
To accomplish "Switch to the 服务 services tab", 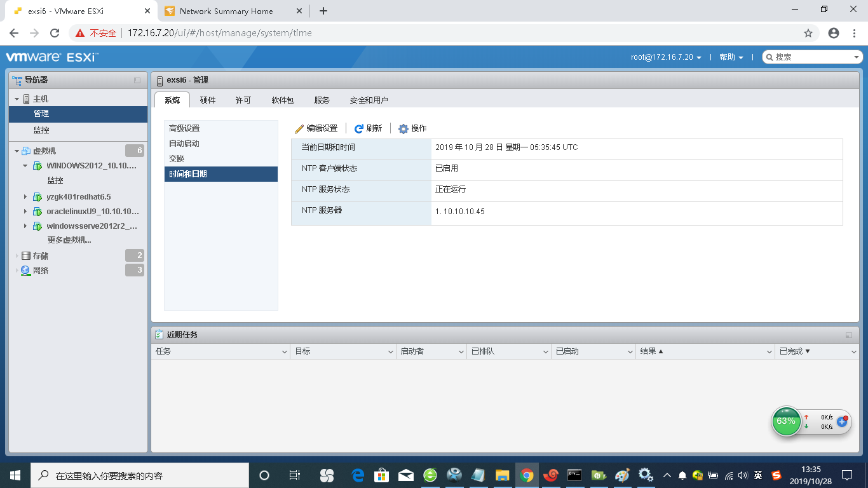I will click(322, 100).
